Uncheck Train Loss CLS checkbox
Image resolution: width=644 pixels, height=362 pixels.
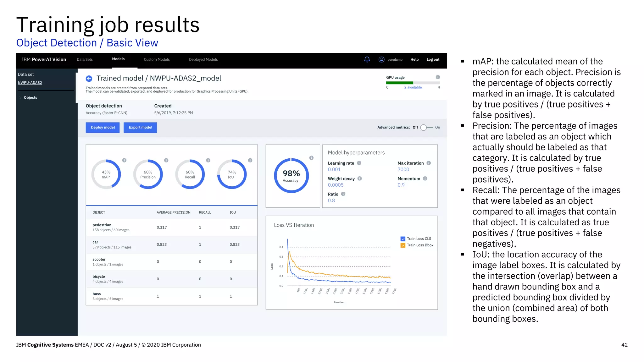403,239
